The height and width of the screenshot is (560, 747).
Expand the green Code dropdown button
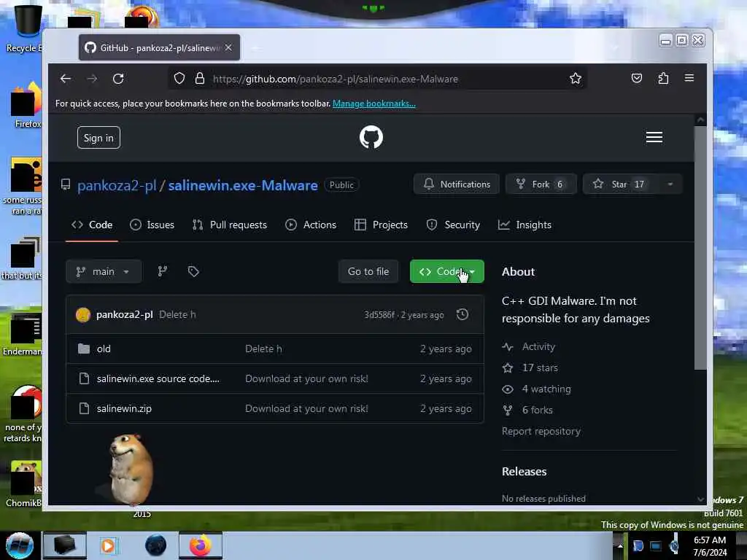[447, 271]
